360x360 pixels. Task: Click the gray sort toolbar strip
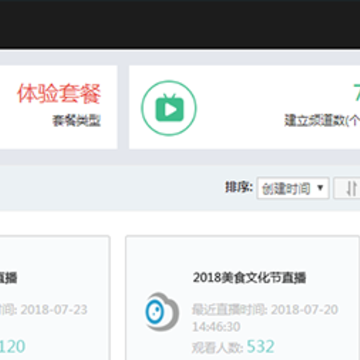coord(180,188)
